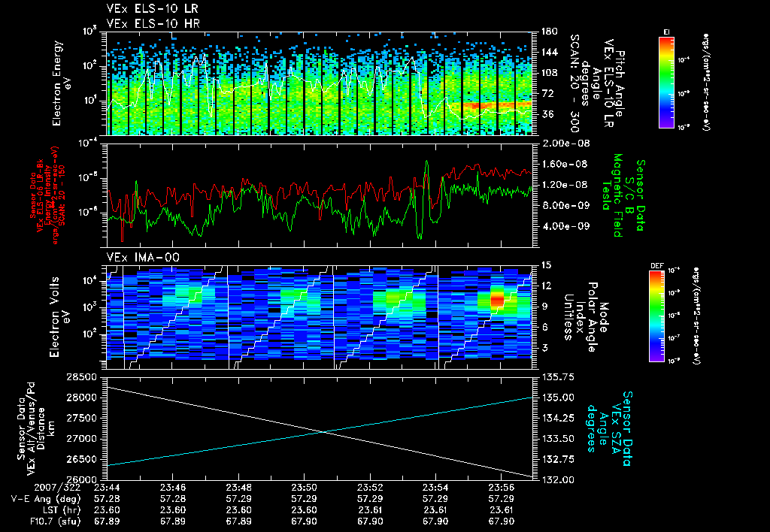Click the "VEx ELS-10 LR" title
This screenshot has height=532, width=770.
(x=152, y=8)
